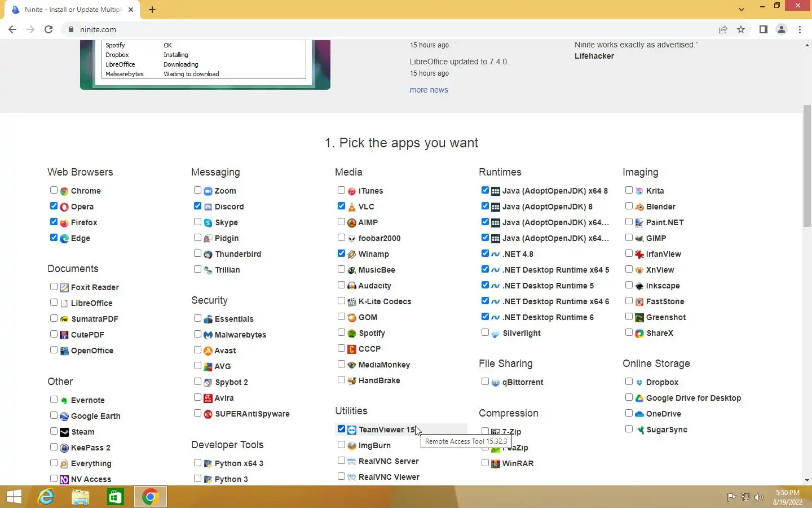Uncheck the TeamViewer 15 checkbox
This screenshot has width=812, height=508.
[341, 429]
